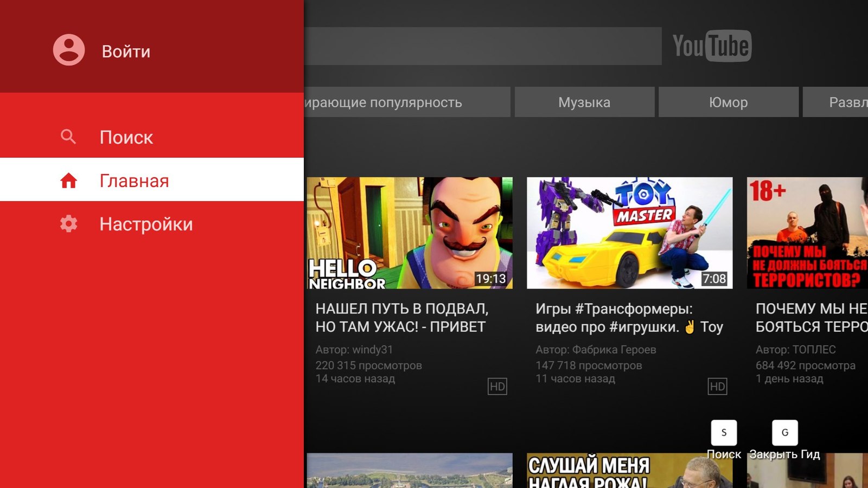Image resolution: width=868 pixels, height=488 pixels.
Task: Click '684 492 просмотра' view count
Action: pyautogui.click(x=806, y=365)
